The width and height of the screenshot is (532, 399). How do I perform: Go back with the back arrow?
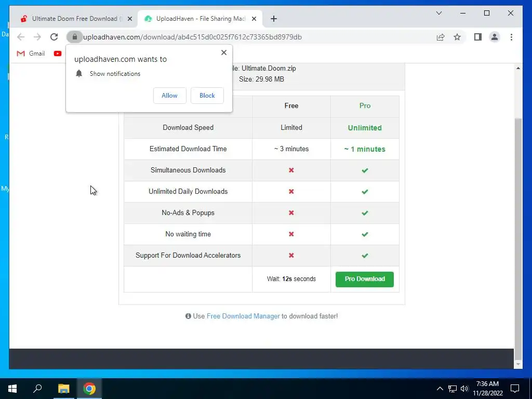point(21,37)
